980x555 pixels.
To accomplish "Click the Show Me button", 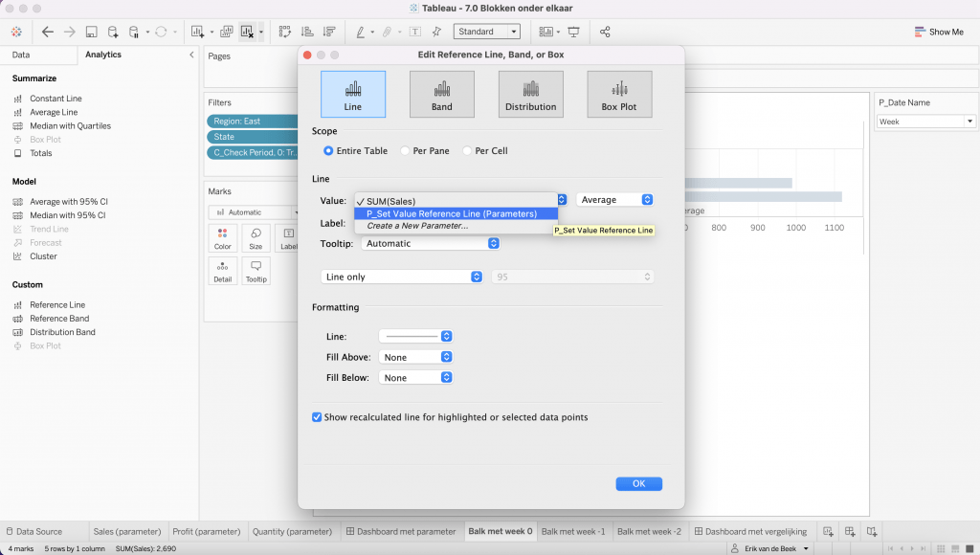I will 938,32.
